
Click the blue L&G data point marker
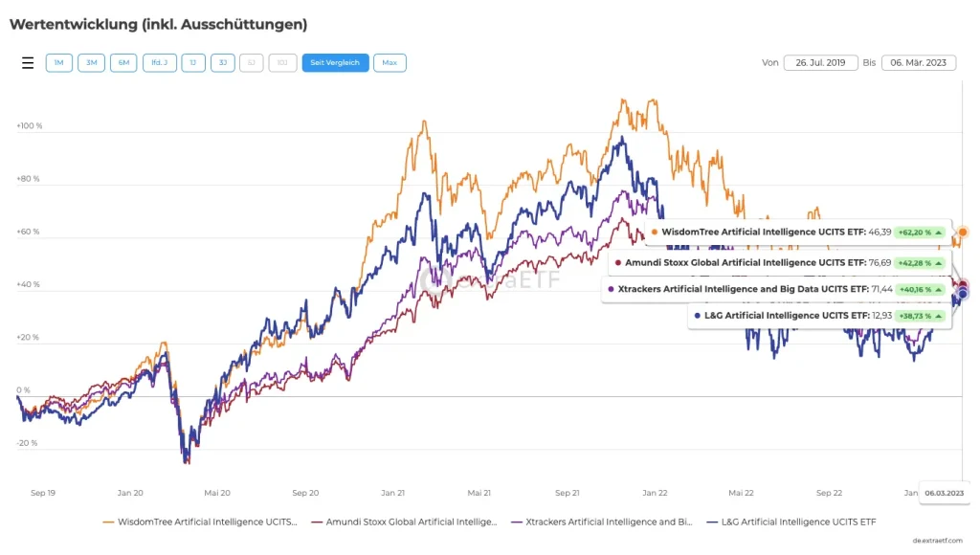pos(963,294)
